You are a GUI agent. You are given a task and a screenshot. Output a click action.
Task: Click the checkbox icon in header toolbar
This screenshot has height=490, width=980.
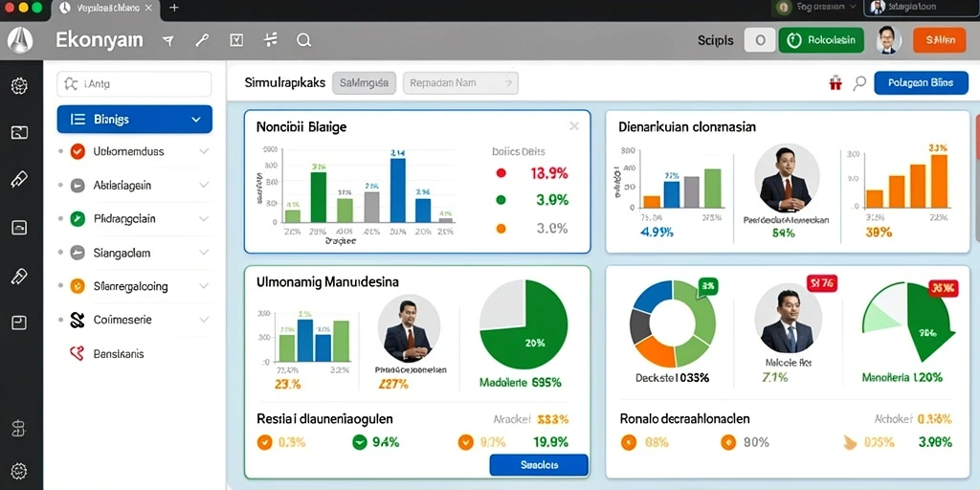(236, 40)
